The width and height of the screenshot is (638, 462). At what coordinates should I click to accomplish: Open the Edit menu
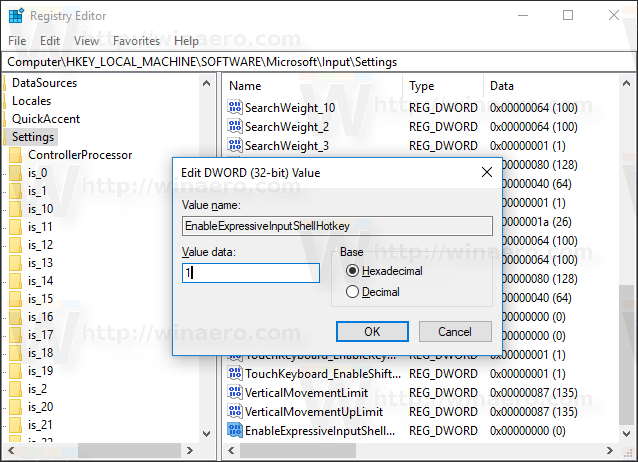tap(50, 41)
